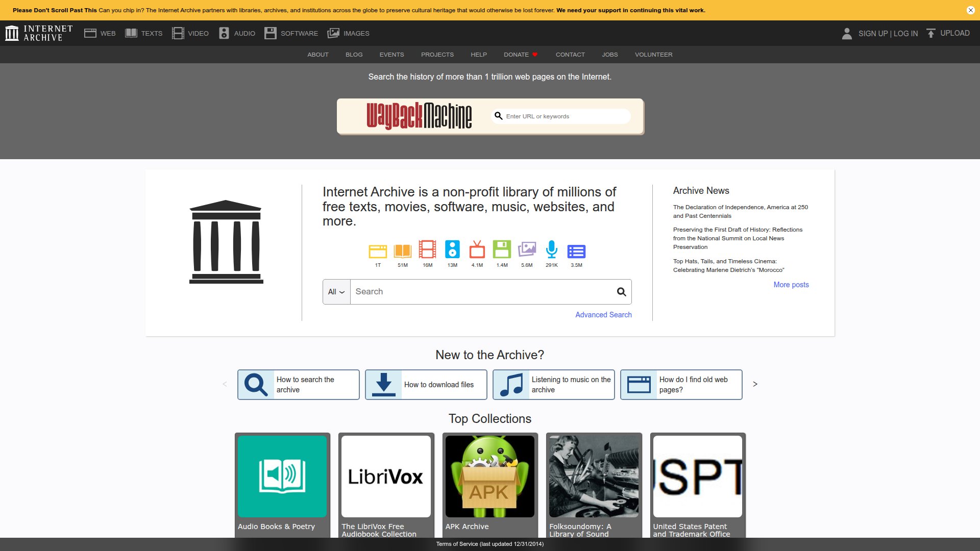Select the microphone icon labeled 291K
This screenshot has height=551, width=980.
[552, 249]
